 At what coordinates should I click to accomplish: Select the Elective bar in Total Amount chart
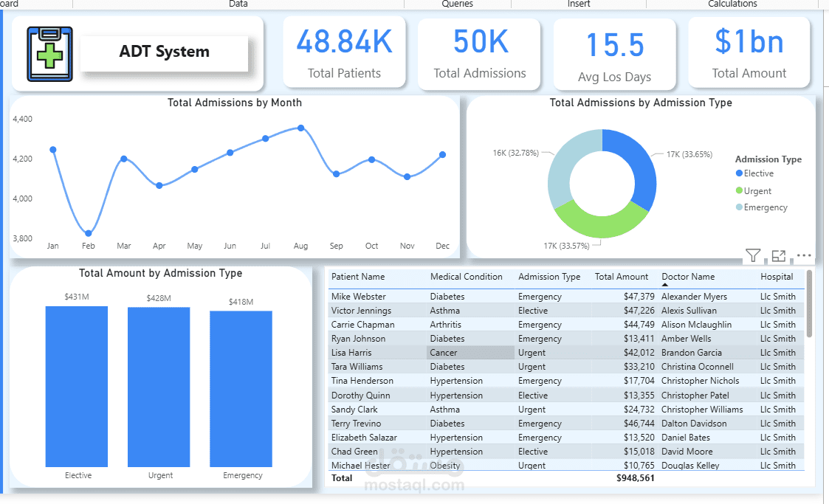[77, 387]
